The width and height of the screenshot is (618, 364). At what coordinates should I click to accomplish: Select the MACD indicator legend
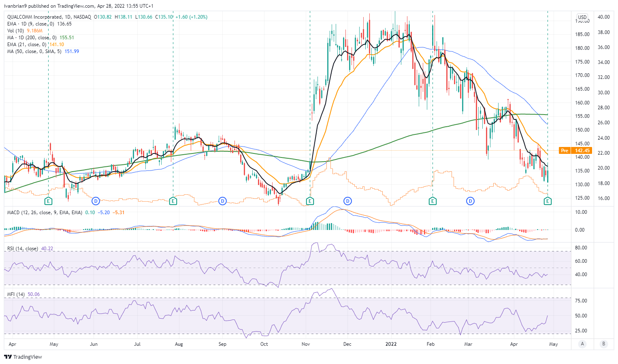(x=66, y=213)
